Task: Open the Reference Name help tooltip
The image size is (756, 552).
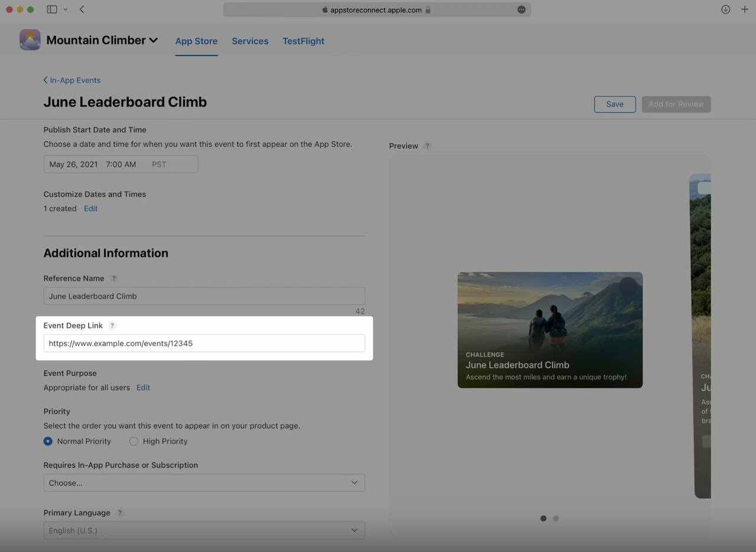Action: pos(113,278)
